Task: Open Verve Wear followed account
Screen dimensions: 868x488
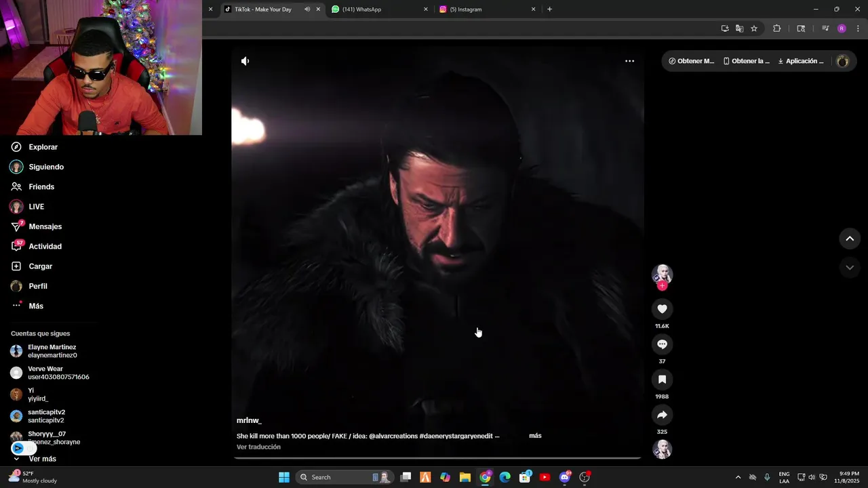Action: (51, 373)
